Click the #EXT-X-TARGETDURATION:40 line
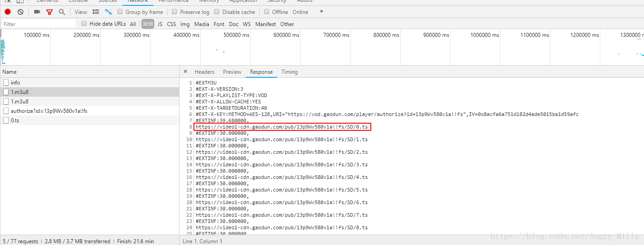 231,108
